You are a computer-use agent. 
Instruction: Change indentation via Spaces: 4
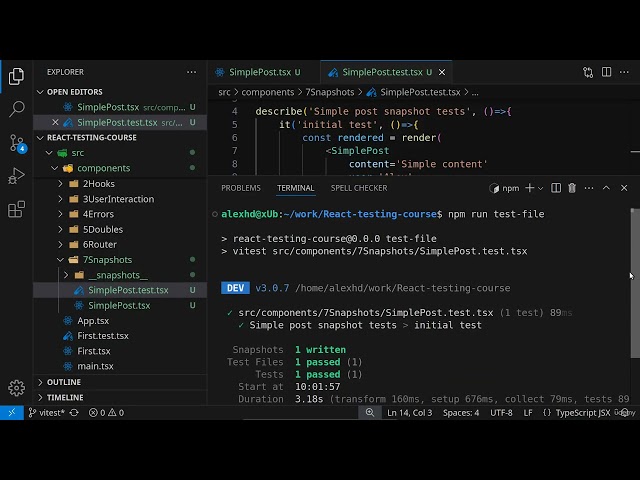[461, 413]
